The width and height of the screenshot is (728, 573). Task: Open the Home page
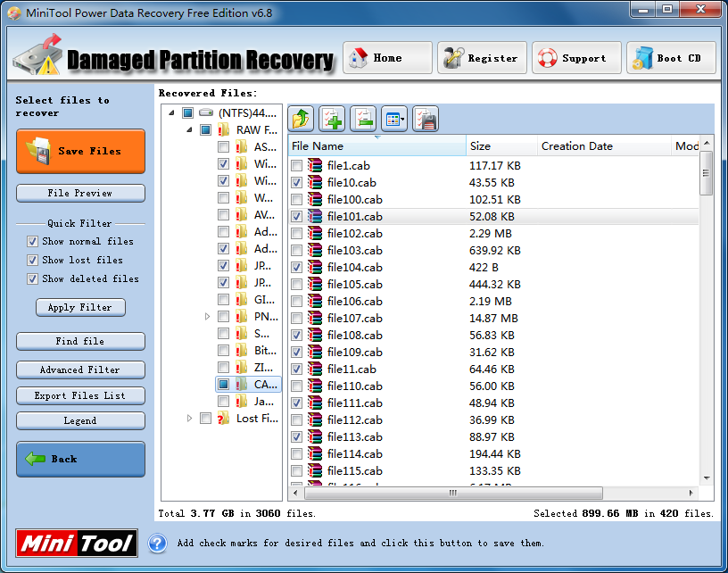click(388, 58)
